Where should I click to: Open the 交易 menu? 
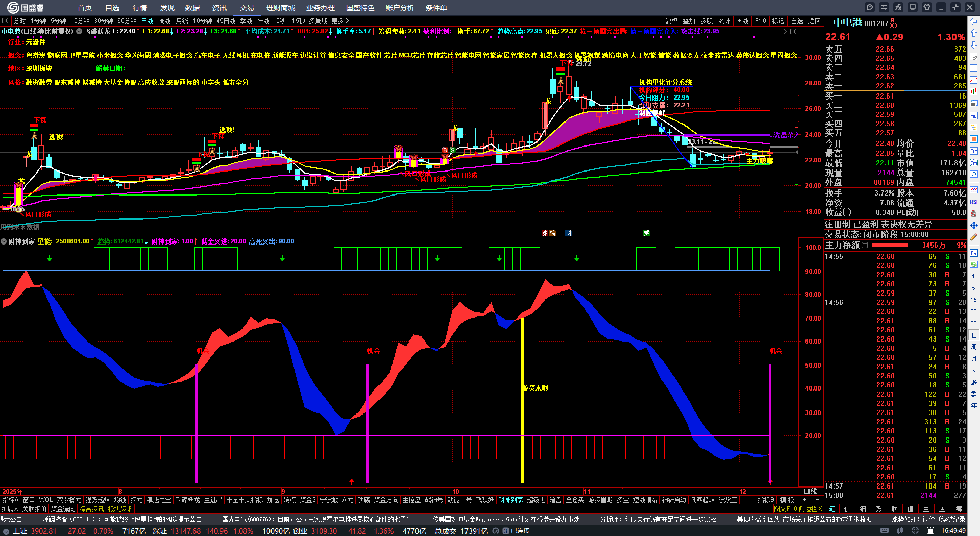point(247,8)
